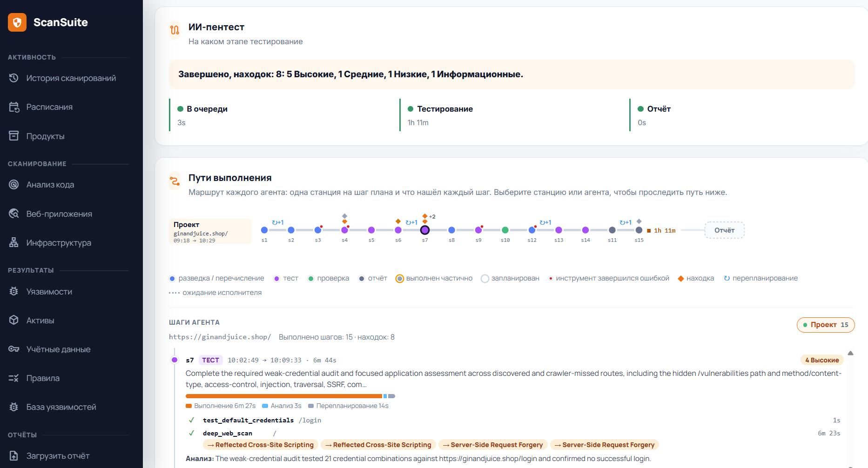Click the Пути выполнения route icon
Viewport: 868px width, 468px height.
(175, 181)
